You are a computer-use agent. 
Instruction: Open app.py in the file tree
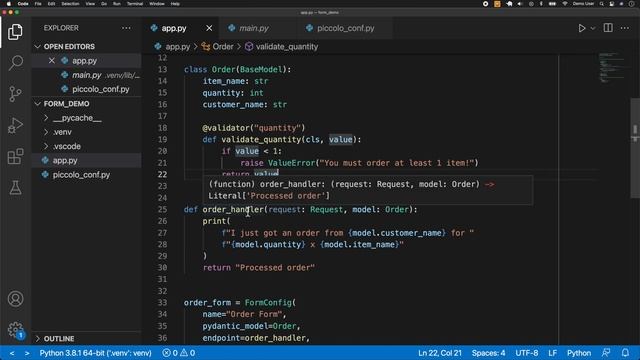pyautogui.click(x=65, y=160)
